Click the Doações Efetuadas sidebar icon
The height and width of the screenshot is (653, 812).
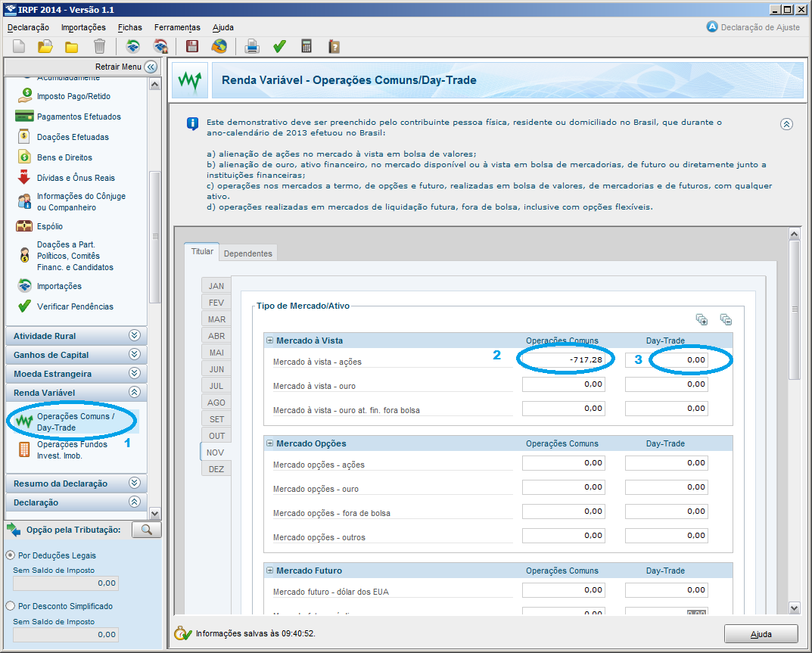pyautogui.click(x=23, y=136)
